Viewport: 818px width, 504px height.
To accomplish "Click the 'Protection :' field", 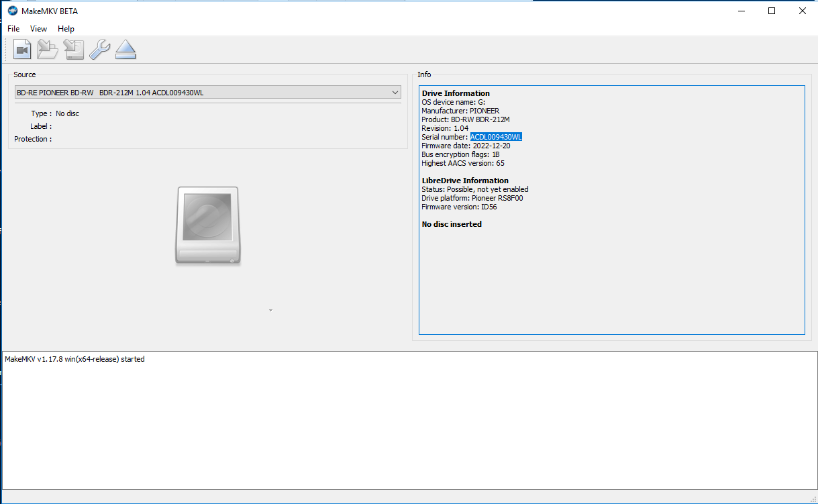I will tap(33, 139).
